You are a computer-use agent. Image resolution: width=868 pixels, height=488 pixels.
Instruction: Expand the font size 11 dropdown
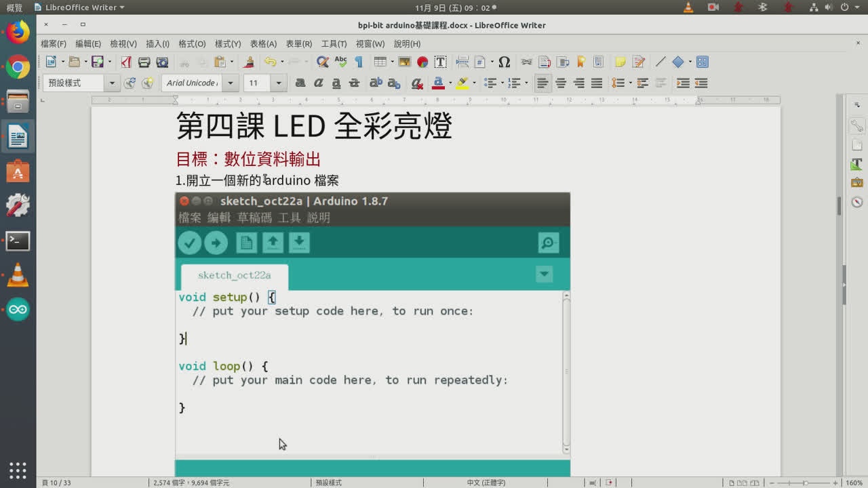[x=278, y=83]
